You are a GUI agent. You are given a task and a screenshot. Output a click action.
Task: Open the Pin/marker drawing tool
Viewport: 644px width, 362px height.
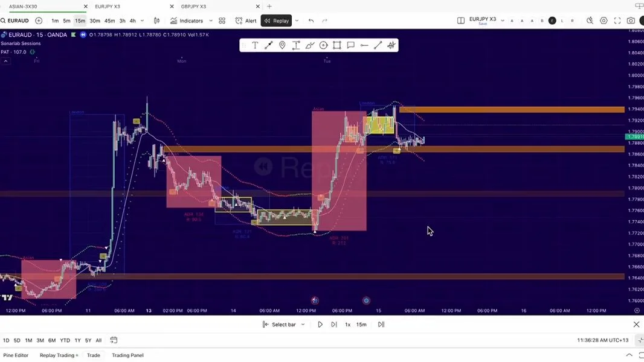282,45
